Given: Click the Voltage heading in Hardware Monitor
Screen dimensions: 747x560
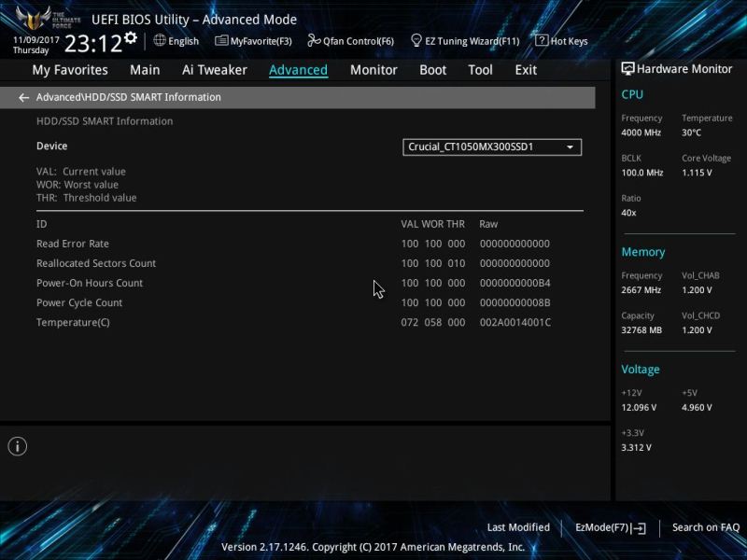Looking at the screenshot, I should click(641, 370).
